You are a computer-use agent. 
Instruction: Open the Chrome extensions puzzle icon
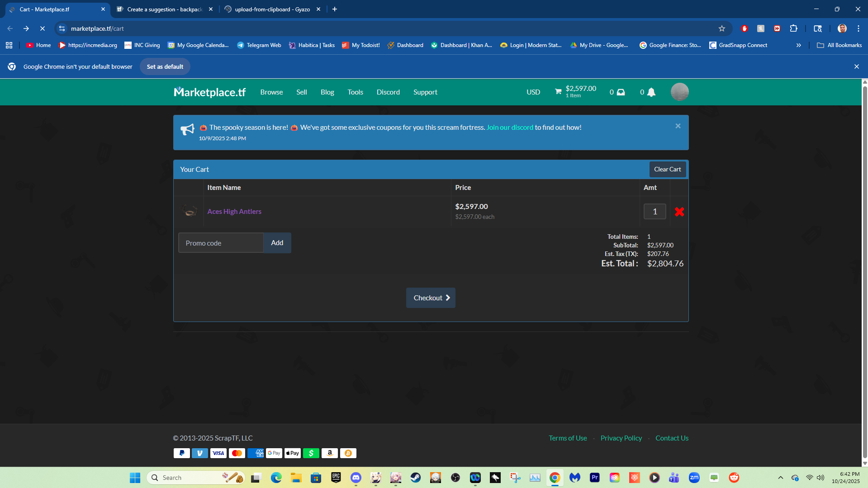pyautogui.click(x=793, y=28)
